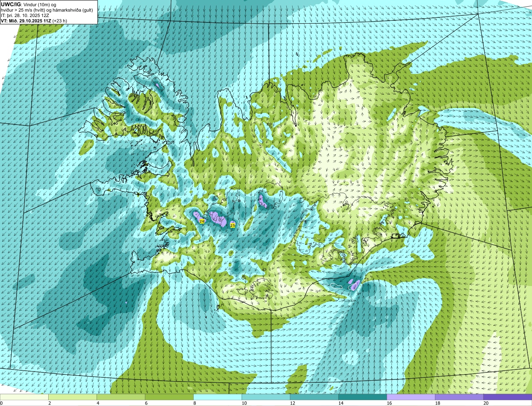Click the scale label '14'
The image size is (532, 406).
[340, 403]
